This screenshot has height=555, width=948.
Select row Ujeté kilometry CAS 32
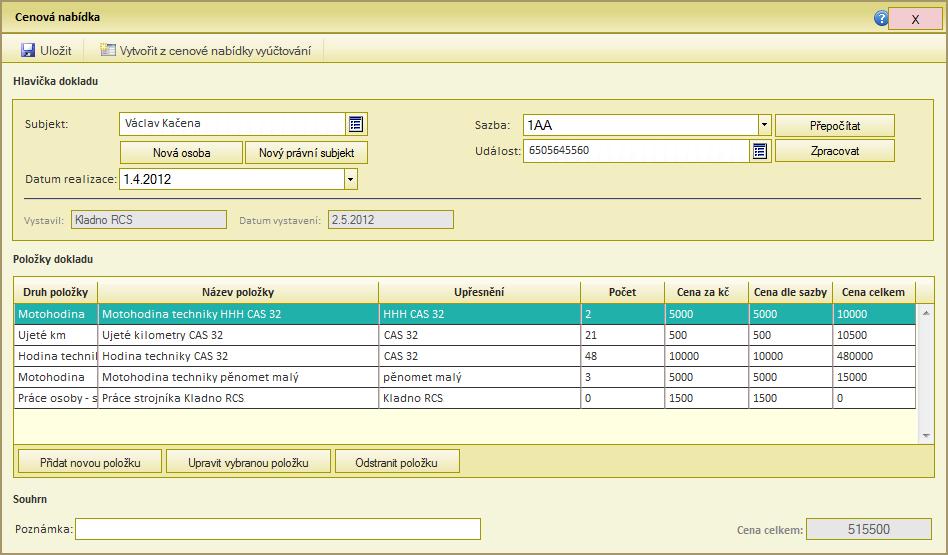pos(464,335)
